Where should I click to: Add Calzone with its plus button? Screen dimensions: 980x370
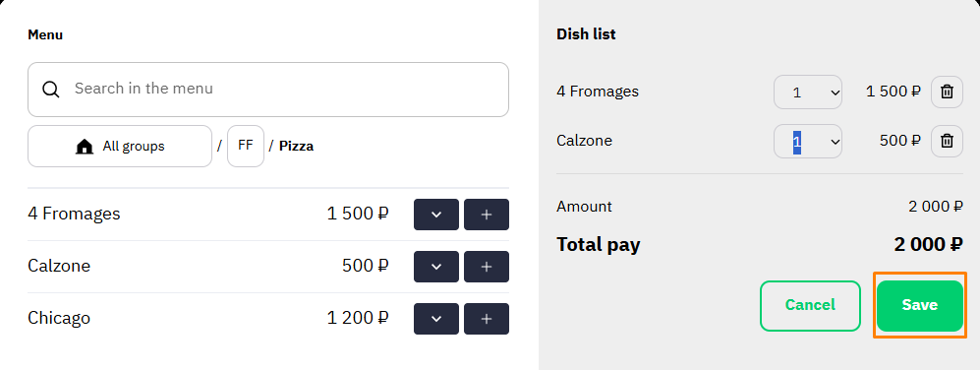click(x=487, y=267)
